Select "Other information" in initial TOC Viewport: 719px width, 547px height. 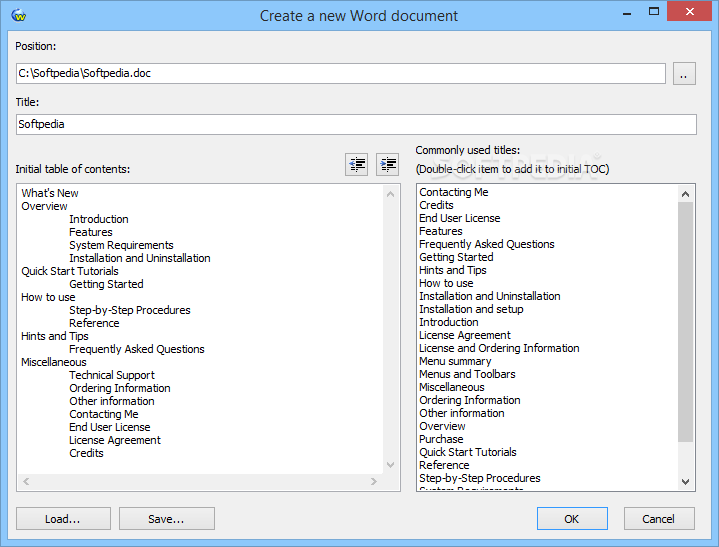pyautogui.click(x=112, y=401)
